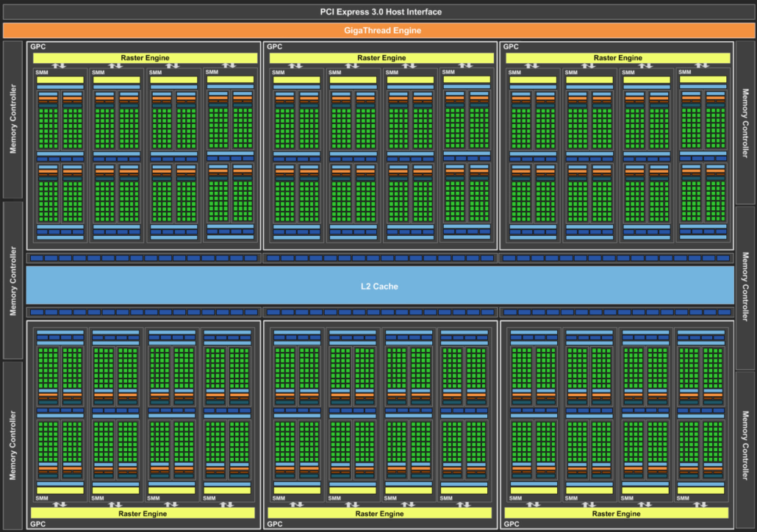Click the arrows icon below top-left Raster Engine, first SMM

59,65
